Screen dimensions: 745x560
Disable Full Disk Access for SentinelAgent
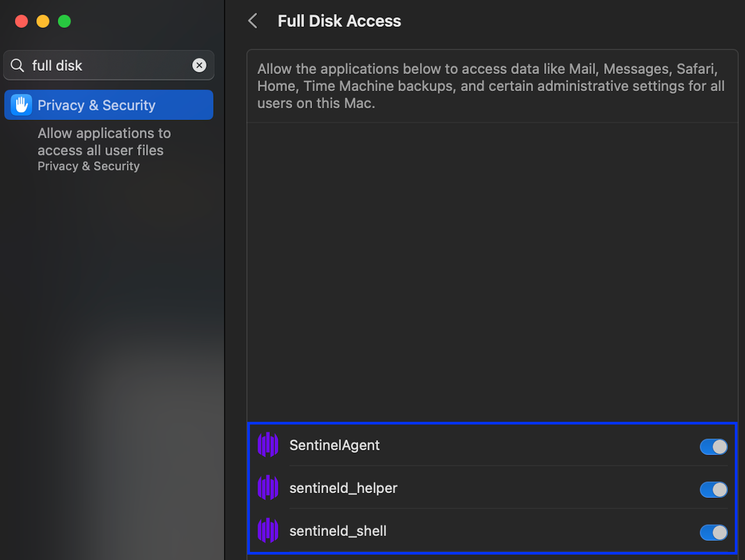click(714, 446)
